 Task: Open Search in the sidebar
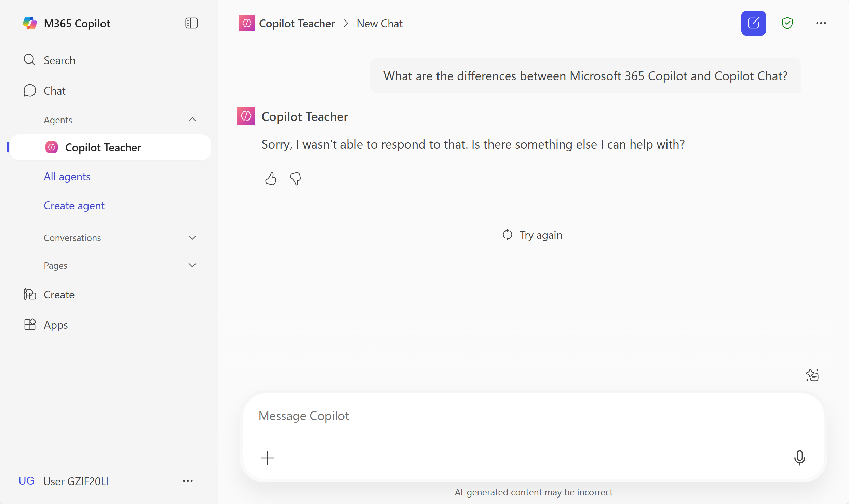[x=59, y=60]
